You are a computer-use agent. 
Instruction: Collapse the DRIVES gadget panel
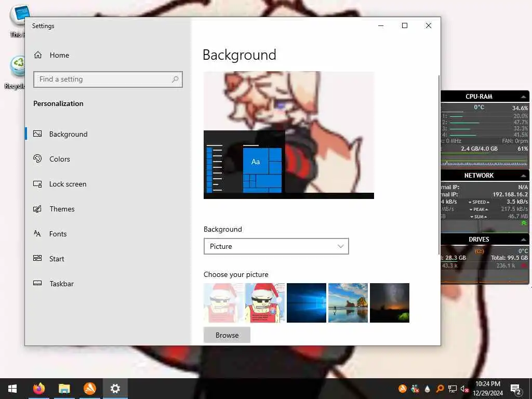point(524,240)
